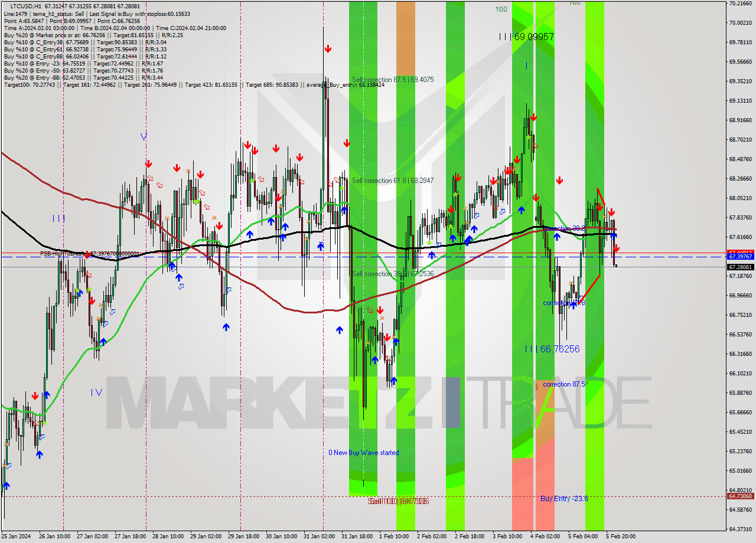Click '0 New Buy Wave started' label
Image resolution: width=756 pixels, height=543 pixels.
[364, 453]
